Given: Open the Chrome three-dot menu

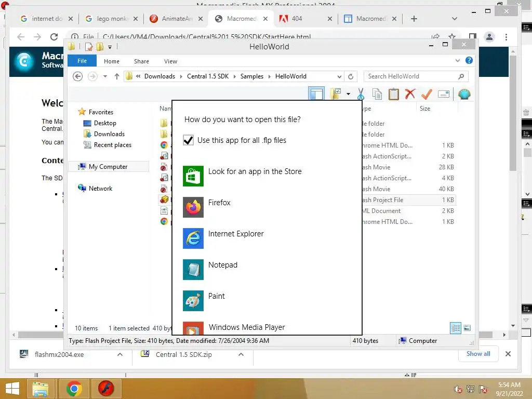Looking at the screenshot, I should point(506,37).
